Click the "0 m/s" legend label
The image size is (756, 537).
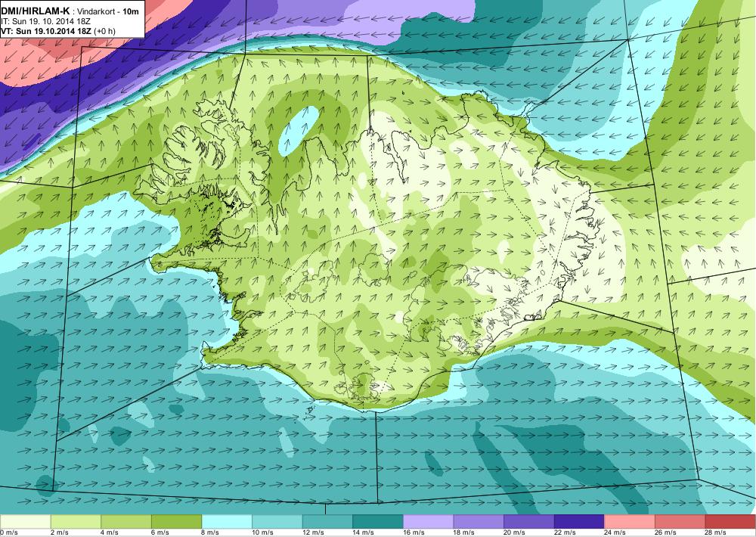point(9,532)
